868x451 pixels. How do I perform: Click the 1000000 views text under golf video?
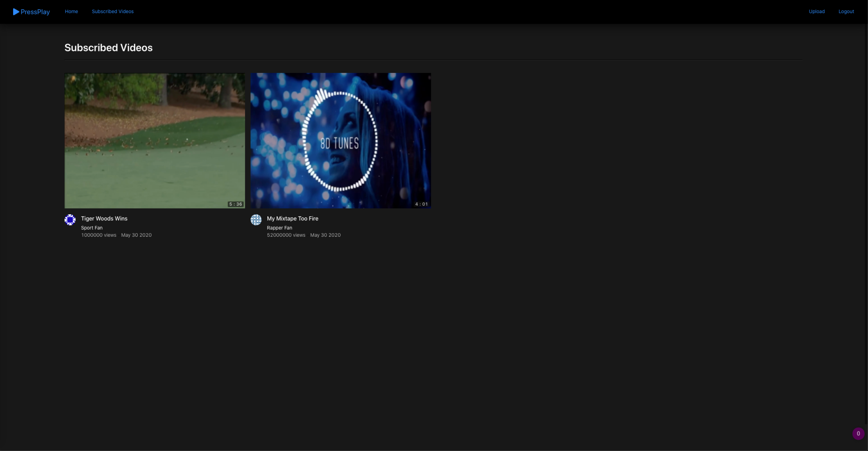[99, 235]
